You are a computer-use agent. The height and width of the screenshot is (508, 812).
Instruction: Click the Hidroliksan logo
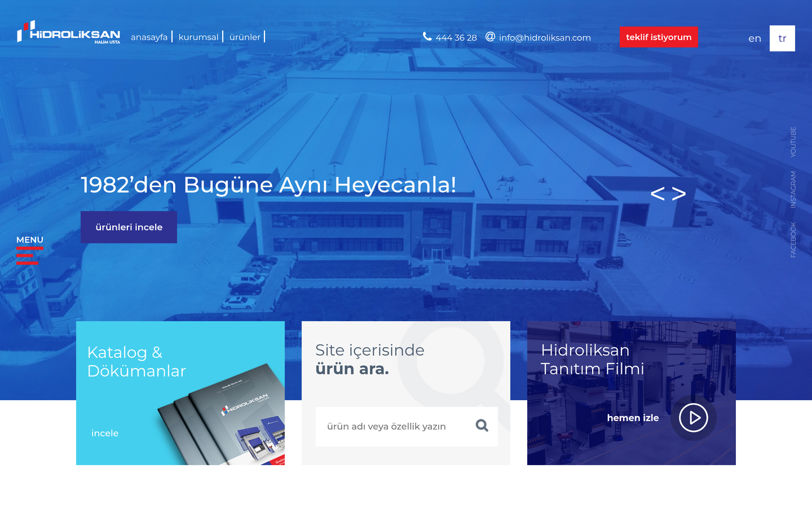click(x=68, y=32)
